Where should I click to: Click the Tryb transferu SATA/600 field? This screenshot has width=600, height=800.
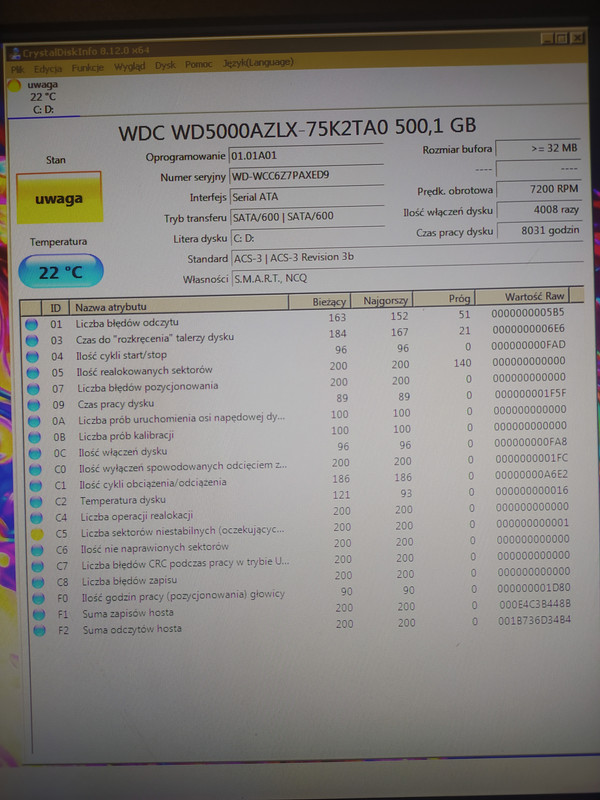[x=307, y=217]
